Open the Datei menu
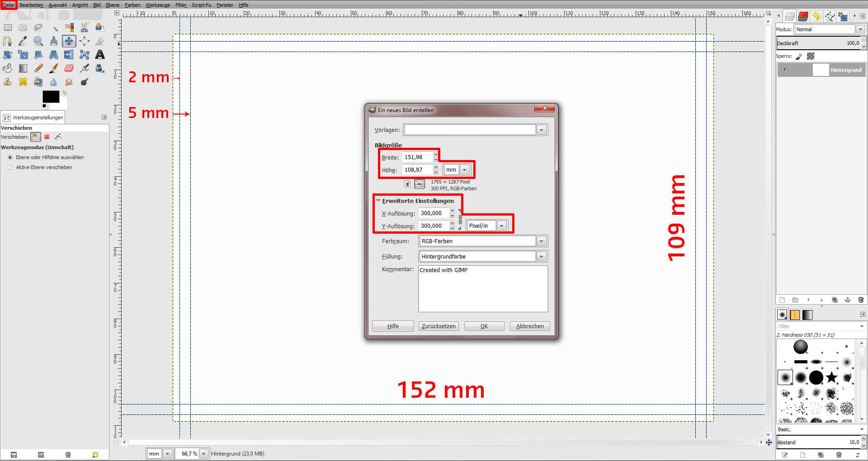This screenshot has height=461, width=868. [x=8, y=5]
